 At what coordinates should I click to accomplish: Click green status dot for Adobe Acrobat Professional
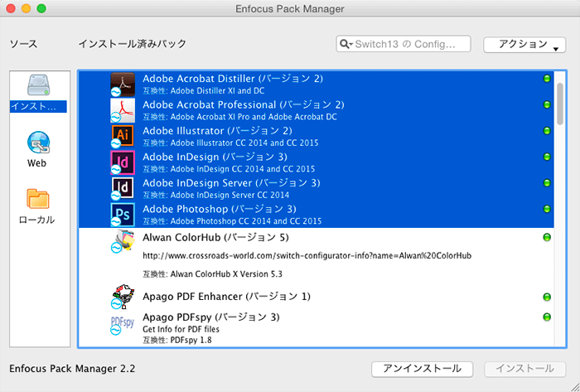[547, 104]
